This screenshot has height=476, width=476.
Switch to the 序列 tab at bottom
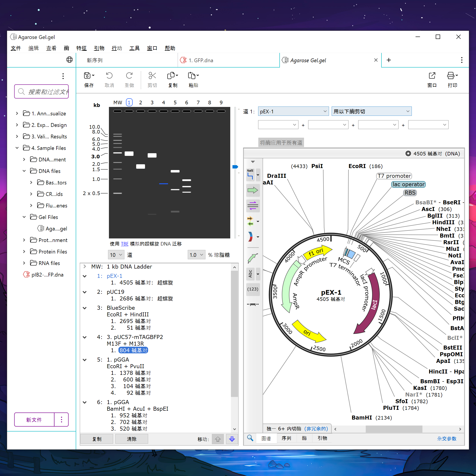click(x=286, y=438)
